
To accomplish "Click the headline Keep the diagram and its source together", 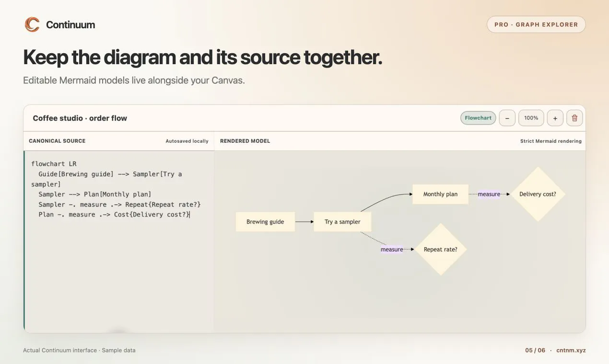I will 203,57.
